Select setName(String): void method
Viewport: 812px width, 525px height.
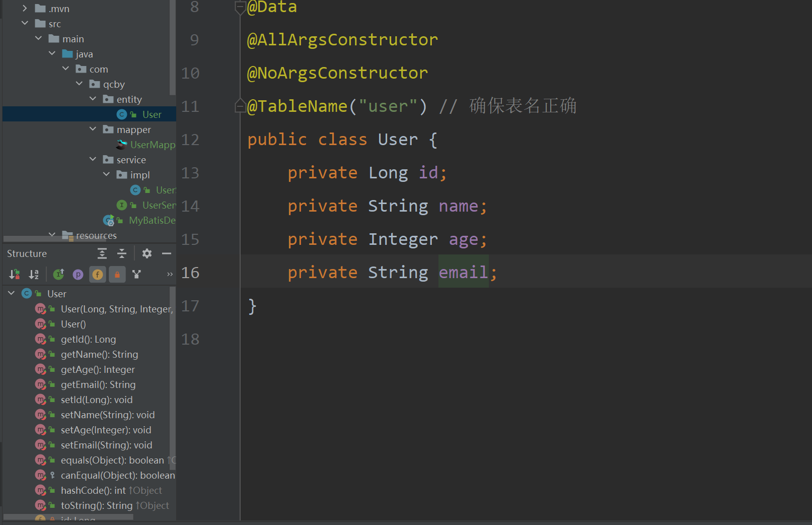pyautogui.click(x=108, y=415)
